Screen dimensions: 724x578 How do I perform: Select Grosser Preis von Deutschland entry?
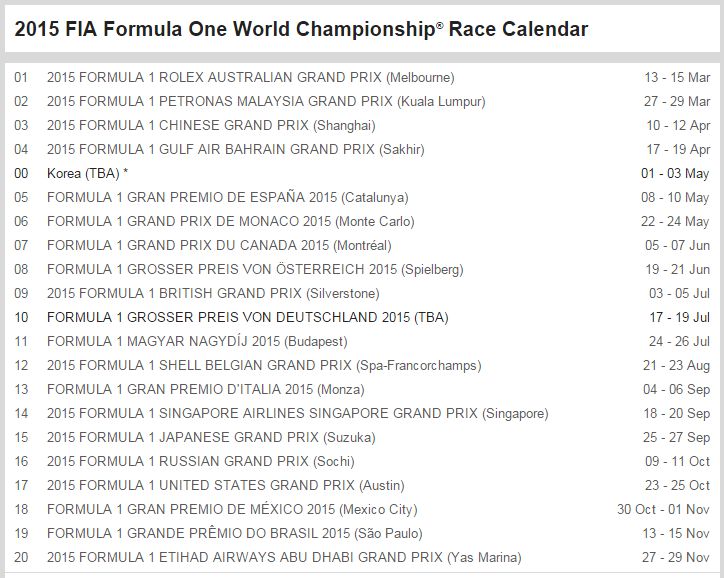tap(247, 317)
